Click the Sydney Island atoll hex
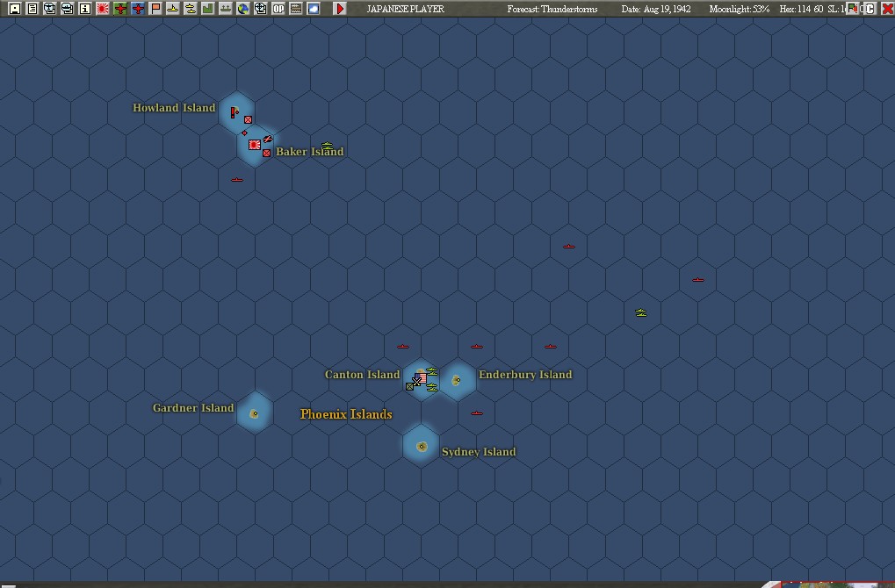 (422, 446)
